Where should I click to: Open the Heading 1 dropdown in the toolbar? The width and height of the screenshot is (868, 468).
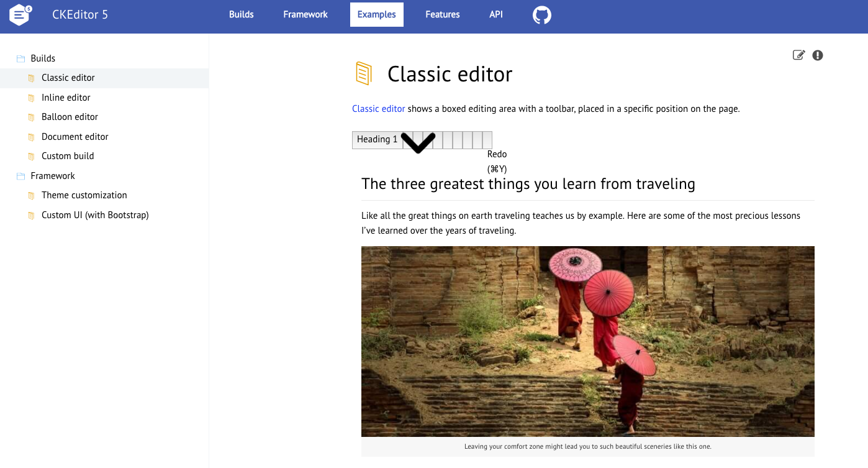[376, 139]
